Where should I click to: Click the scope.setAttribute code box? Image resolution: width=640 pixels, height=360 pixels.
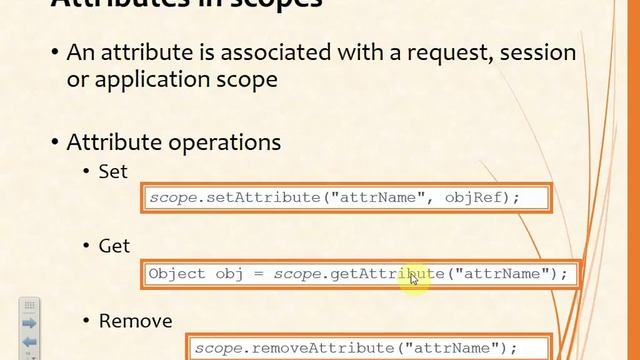pos(346,198)
